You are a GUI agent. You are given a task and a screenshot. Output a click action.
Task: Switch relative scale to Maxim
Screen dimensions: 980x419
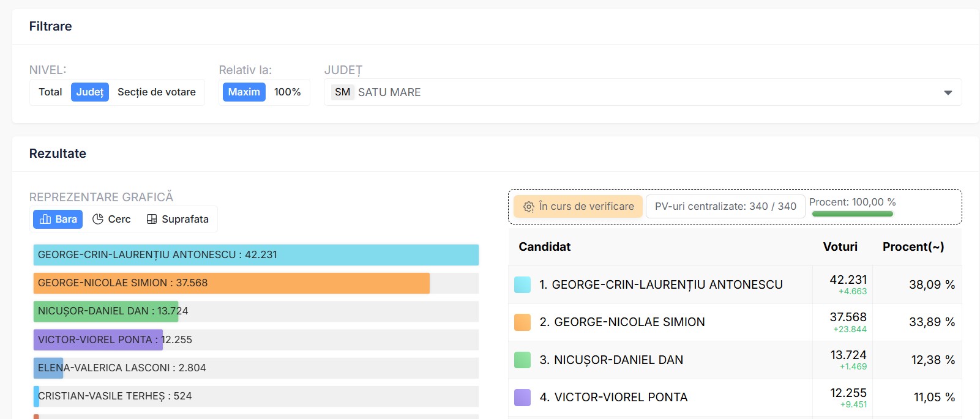pyautogui.click(x=244, y=92)
